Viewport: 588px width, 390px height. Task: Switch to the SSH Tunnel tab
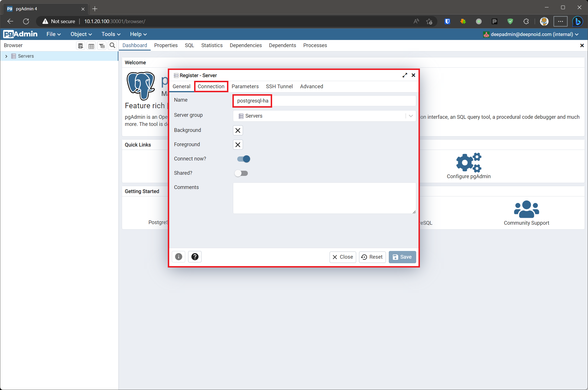tap(279, 87)
